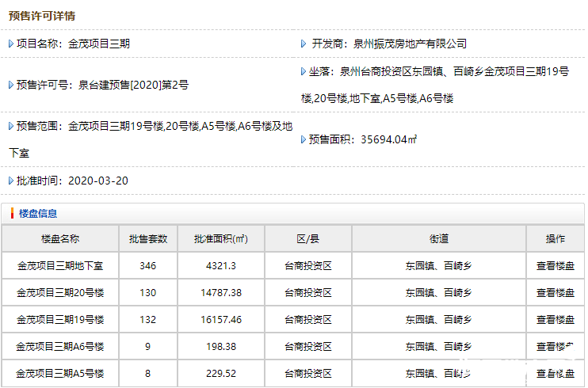
Task: Click 东园镇、百崎乡 in the 20号楼 row
Action: coord(438,293)
